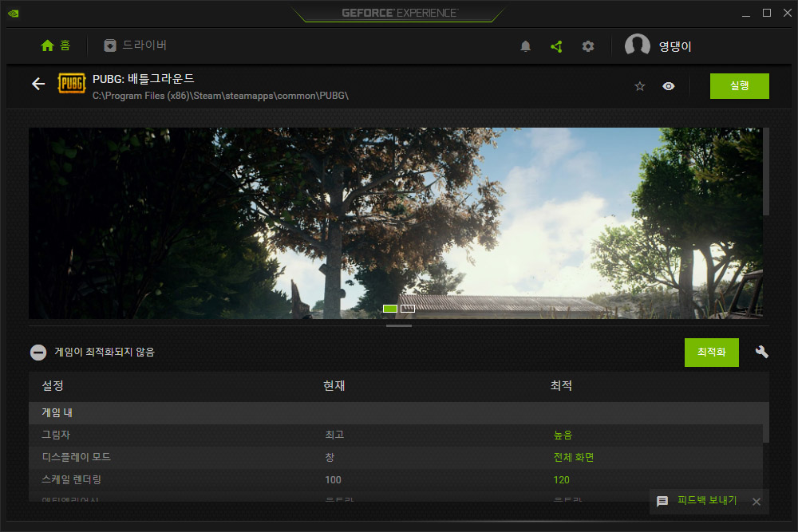Viewport: 798px width, 532px height.
Task: Open the green share overlay icon
Action: pyautogui.click(x=557, y=46)
